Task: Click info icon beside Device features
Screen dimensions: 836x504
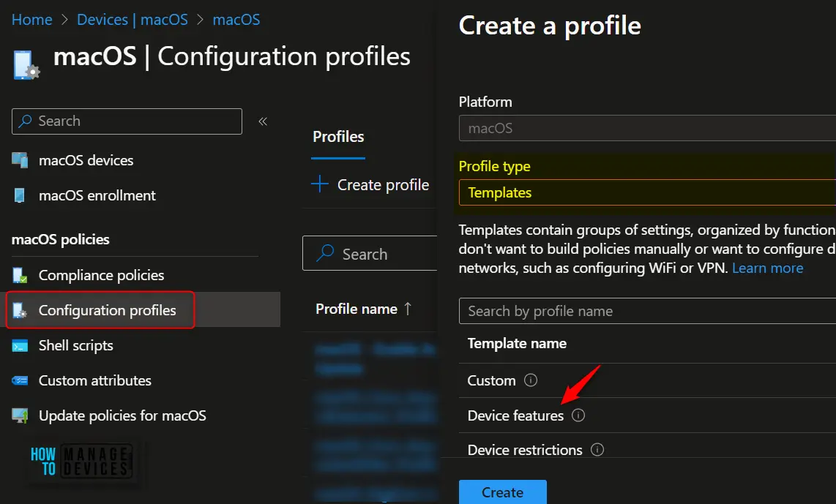Action: 578,415
